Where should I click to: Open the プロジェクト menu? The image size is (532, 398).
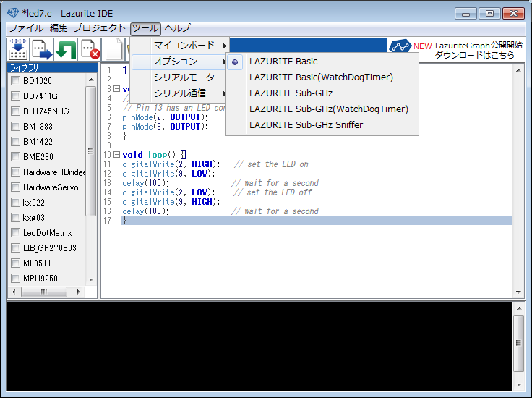100,28
